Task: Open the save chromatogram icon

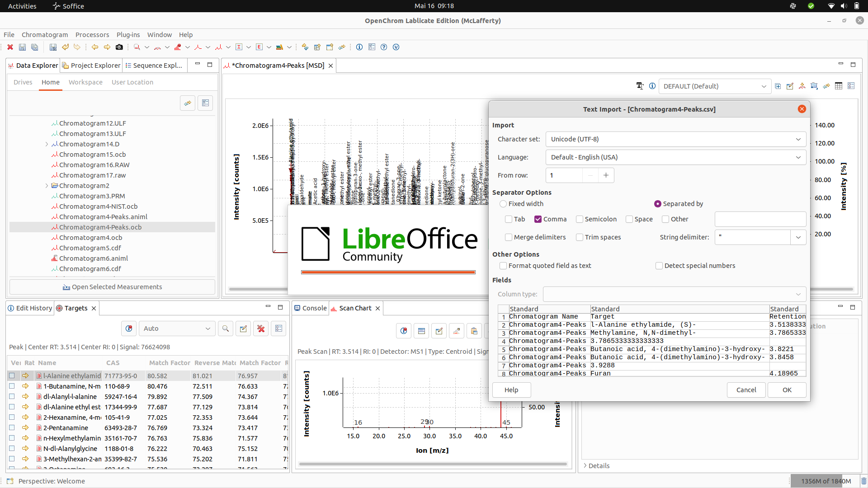Action: pos(22,47)
